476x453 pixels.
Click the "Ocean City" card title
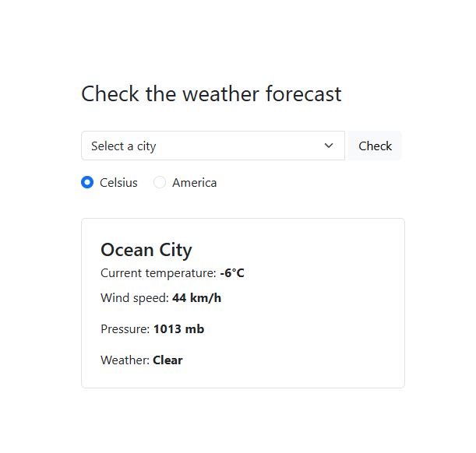(146, 250)
